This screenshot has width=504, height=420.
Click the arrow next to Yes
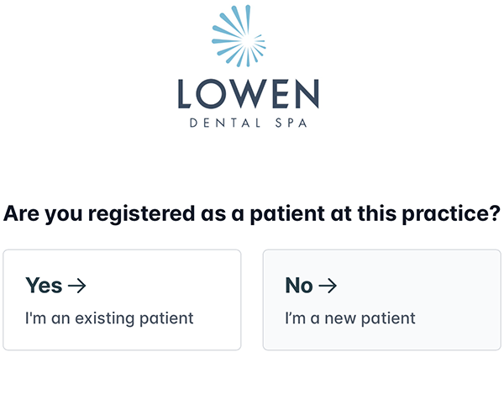pyautogui.click(x=76, y=286)
